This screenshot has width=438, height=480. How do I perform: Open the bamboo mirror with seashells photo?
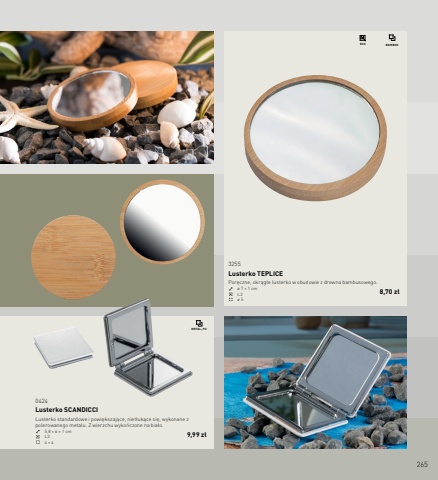point(107,97)
